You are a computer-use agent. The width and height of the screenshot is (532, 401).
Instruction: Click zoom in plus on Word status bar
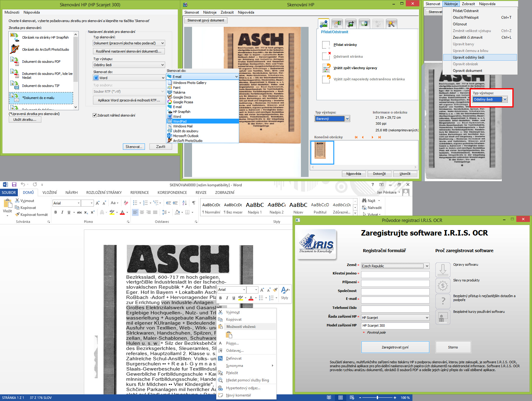[395, 398]
